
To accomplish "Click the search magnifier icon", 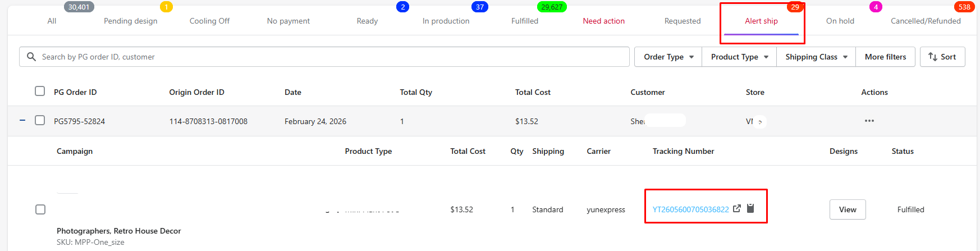I will coord(31,57).
